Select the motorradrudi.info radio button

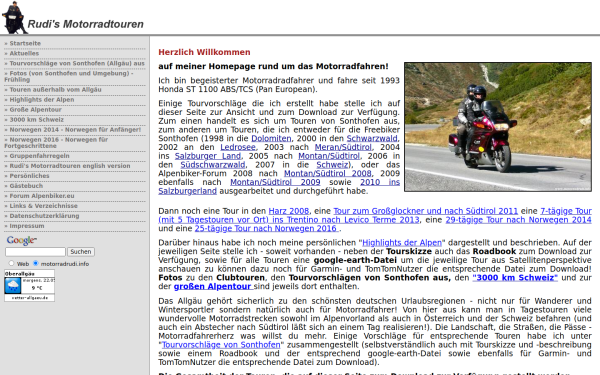tap(36, 263)
